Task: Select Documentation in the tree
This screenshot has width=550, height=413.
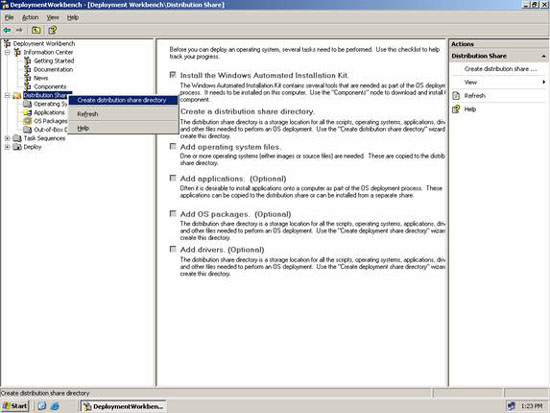Action: point(53,69)
